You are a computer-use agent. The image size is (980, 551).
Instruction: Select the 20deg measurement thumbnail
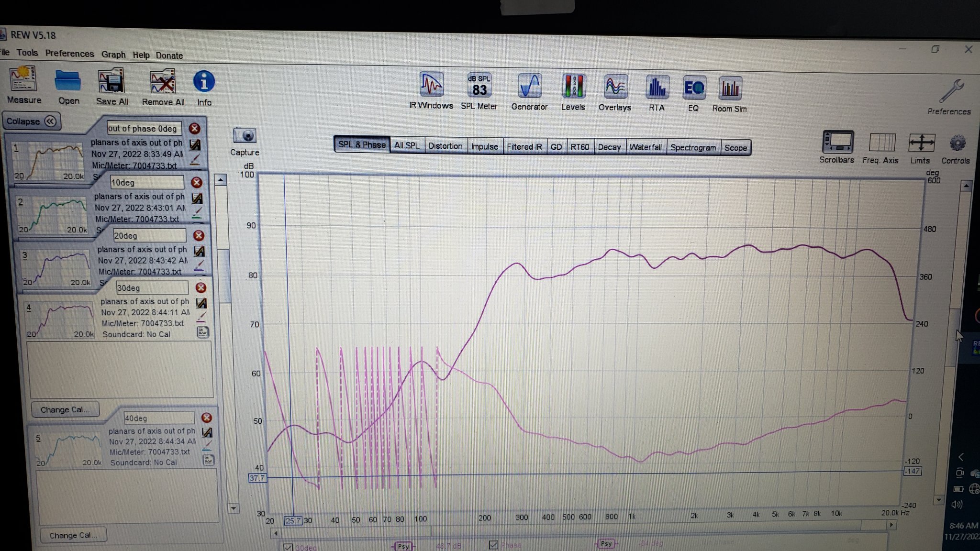click(x=55, y=268)
